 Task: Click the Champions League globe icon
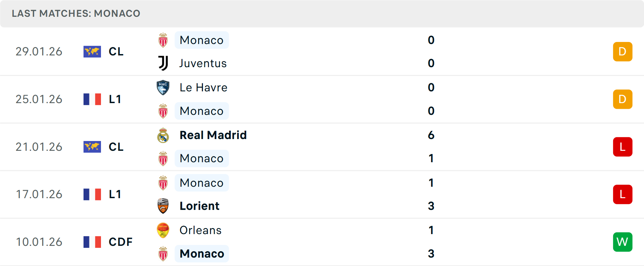pos(92,52)
